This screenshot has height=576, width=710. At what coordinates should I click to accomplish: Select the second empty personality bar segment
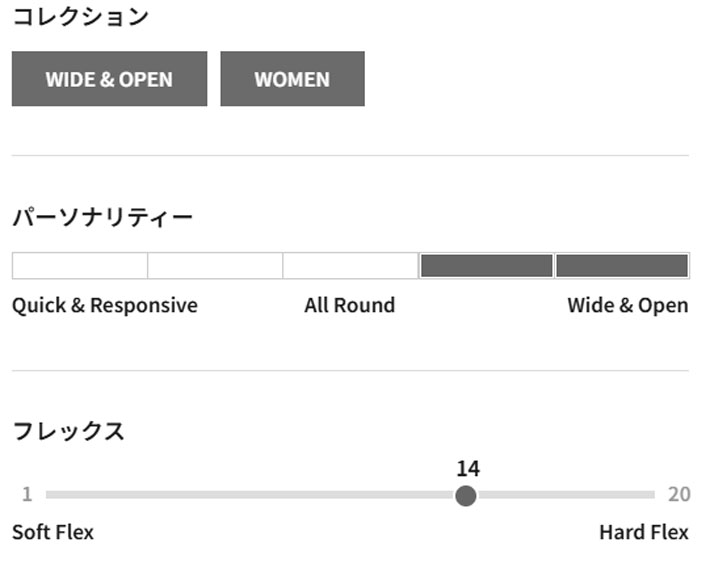(x=215, y=266)
